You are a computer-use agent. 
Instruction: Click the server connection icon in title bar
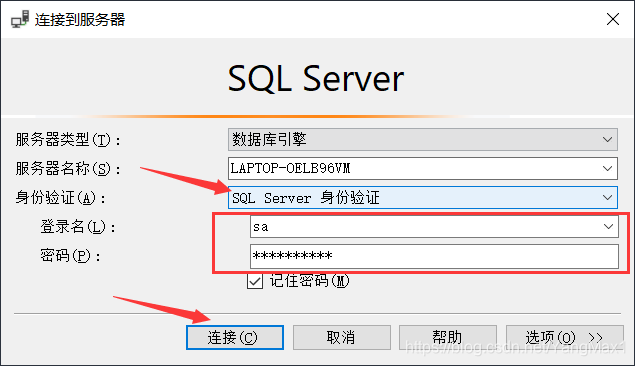20,19
